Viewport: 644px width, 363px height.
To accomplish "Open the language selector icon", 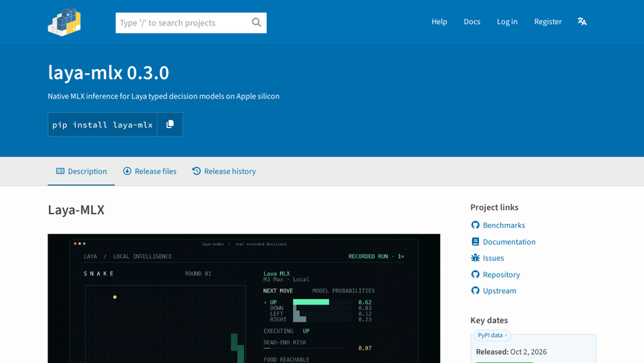I will (x=582, y=21).
